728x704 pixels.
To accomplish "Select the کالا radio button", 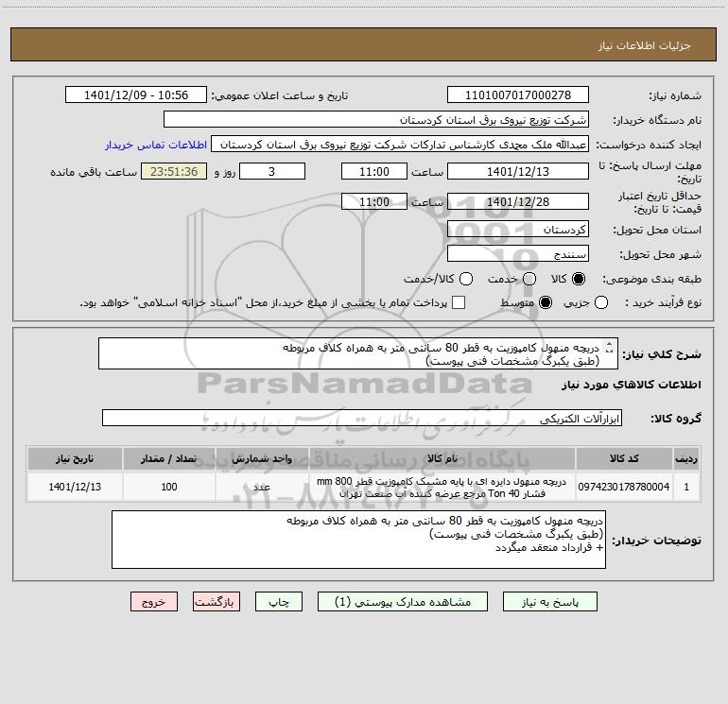I will [579, 279].
